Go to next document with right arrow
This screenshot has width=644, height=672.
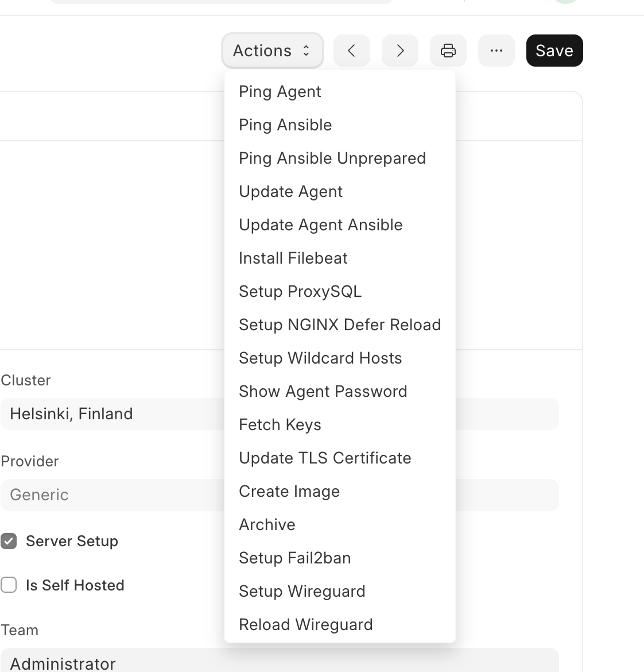[400, 51]
